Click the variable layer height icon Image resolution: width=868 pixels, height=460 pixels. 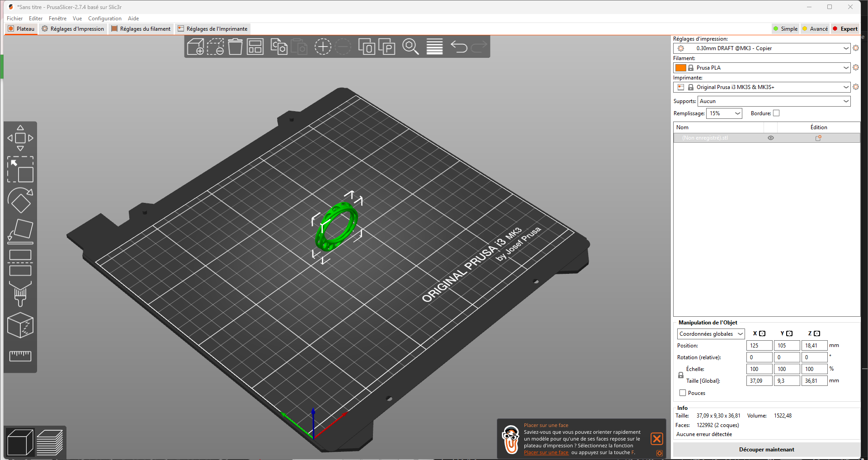coord(434,47)
